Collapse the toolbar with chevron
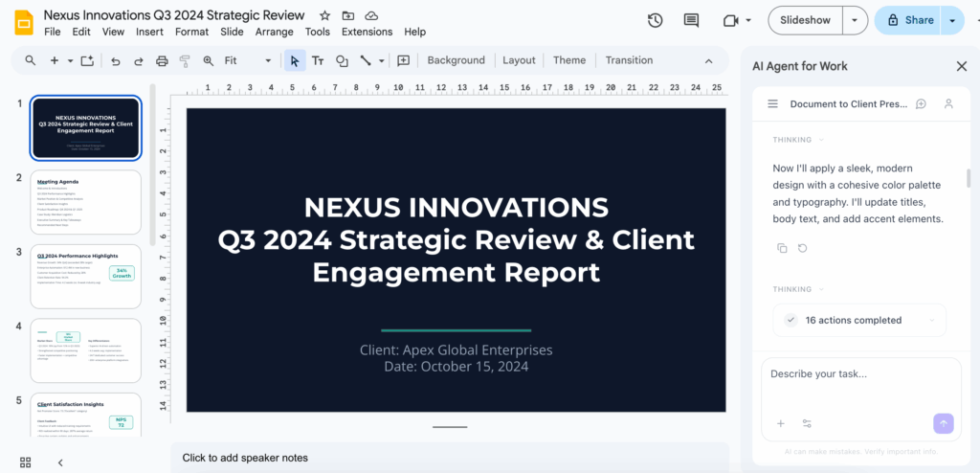Viewport: 980px width, 473px height. [709, 60]
